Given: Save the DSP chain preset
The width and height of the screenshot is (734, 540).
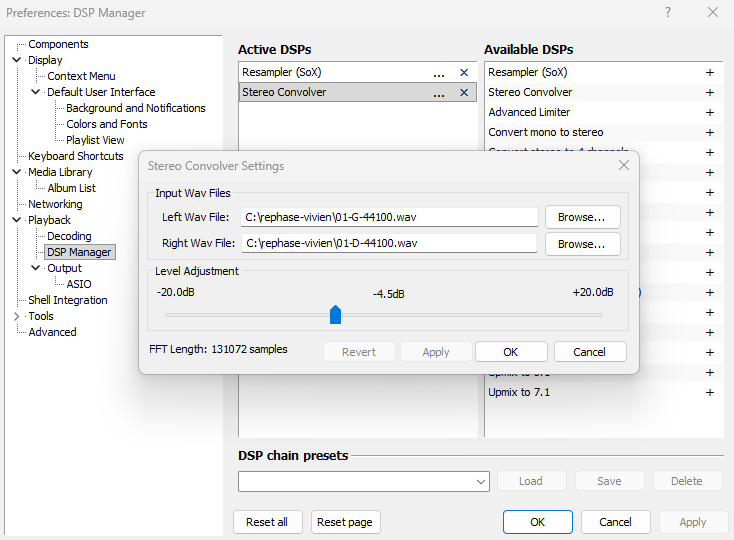Looking at the screenshot, I should (609, 481).
